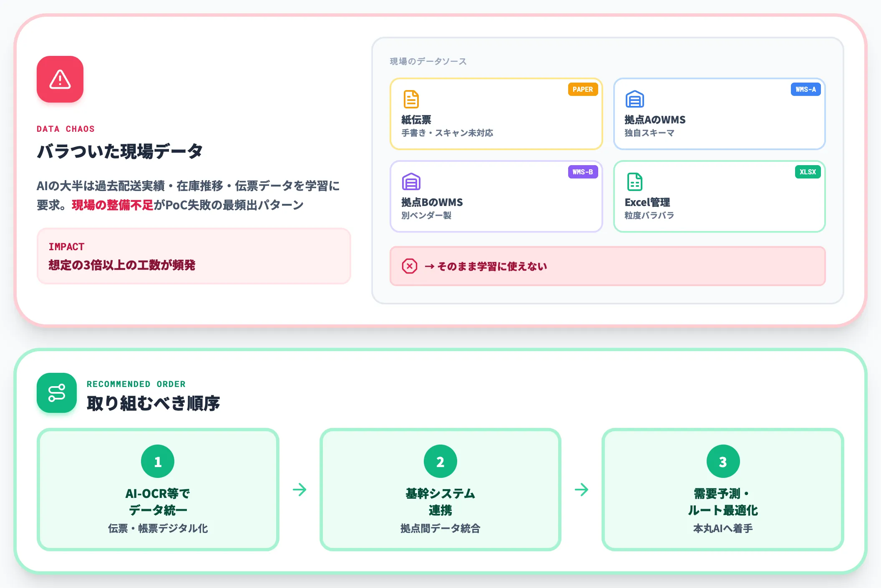Click the WMS-B badge
Image resolution: width=881 pixels, height=588 pixels.
click(583, 172)
